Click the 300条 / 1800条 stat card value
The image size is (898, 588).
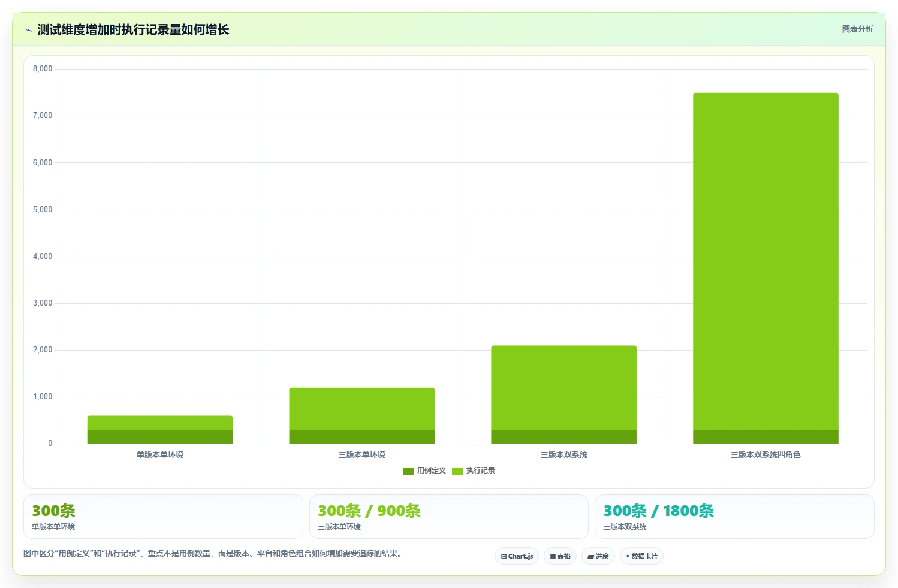[659, 511]
